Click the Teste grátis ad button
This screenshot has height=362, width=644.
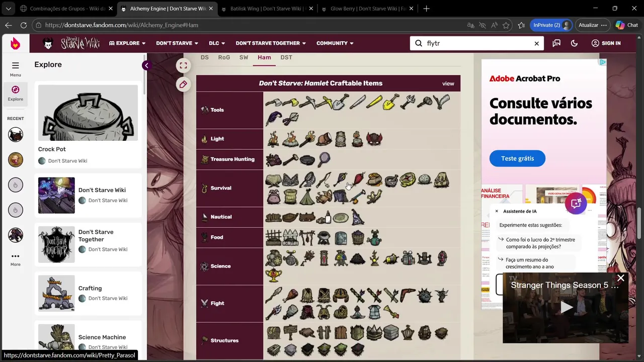tap(517, 158)
